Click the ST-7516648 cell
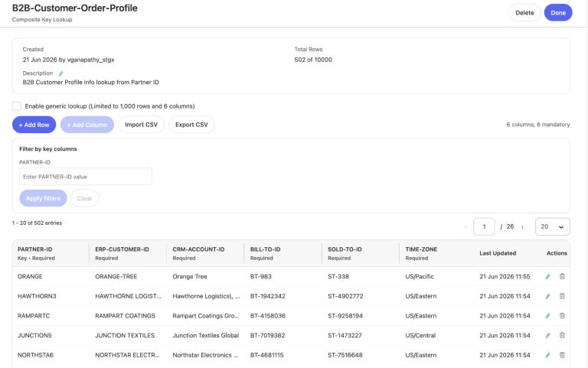The height and width of the screenshot is (368, 588). point(345,355)
